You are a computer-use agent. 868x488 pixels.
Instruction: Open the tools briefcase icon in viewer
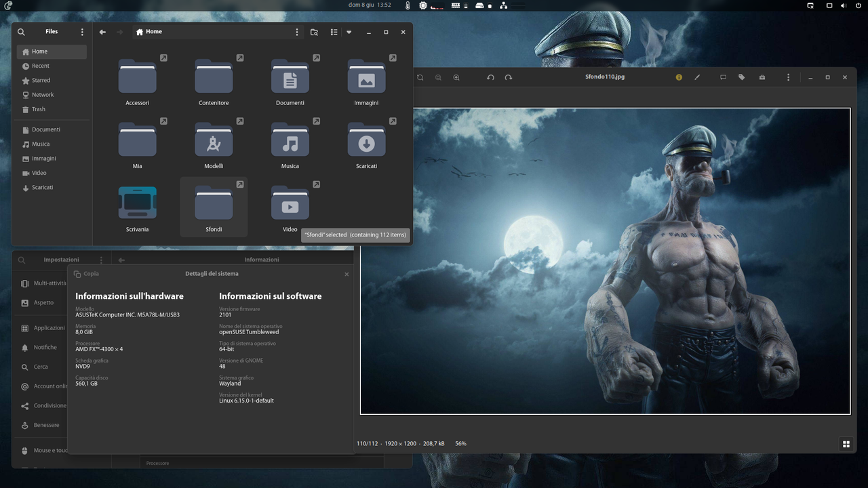[762, 77]
